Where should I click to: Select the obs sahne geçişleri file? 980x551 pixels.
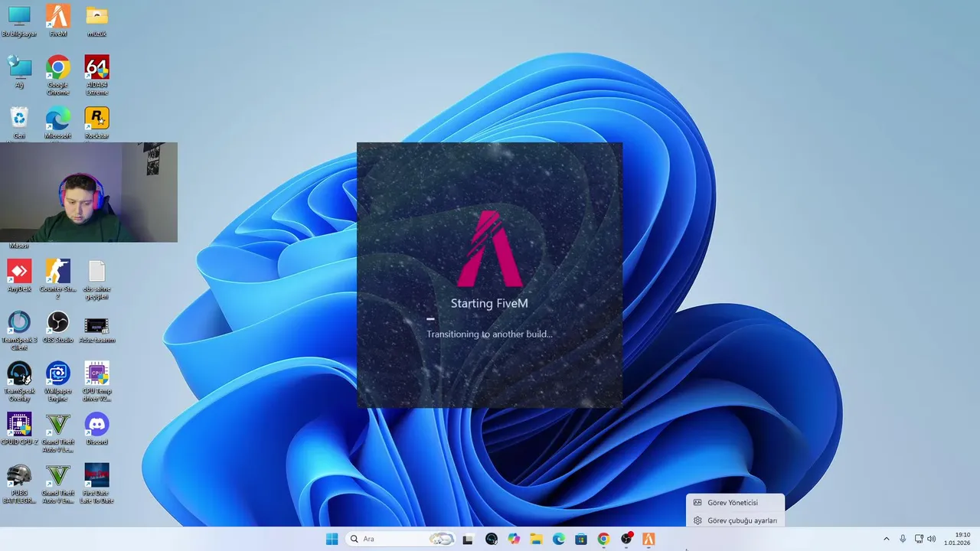pos(96,279)
